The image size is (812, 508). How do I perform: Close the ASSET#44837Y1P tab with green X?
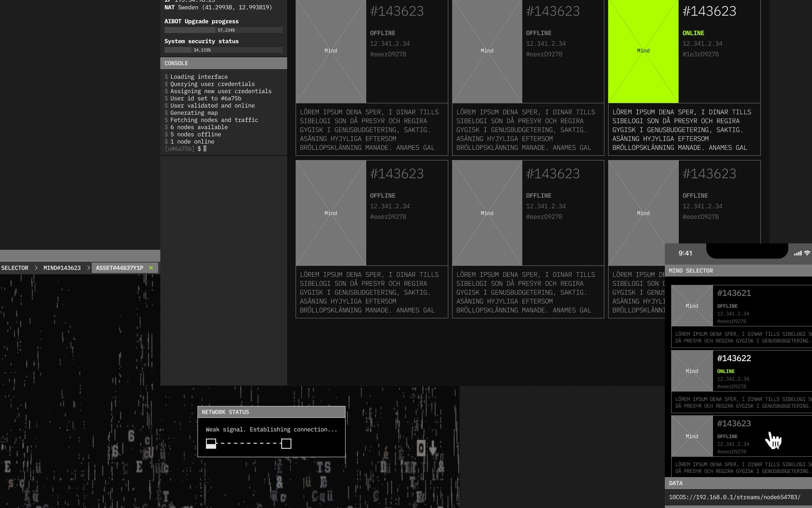tap(151, 268)
